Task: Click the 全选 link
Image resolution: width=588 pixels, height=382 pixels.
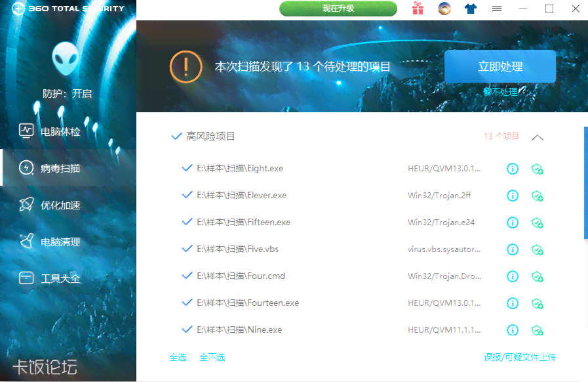Action: [178, 357]
